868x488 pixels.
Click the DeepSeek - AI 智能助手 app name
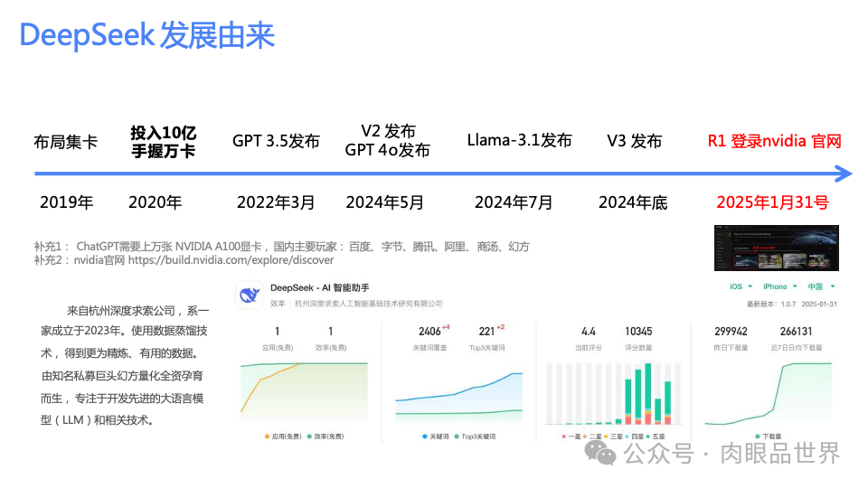coord(319,287)
